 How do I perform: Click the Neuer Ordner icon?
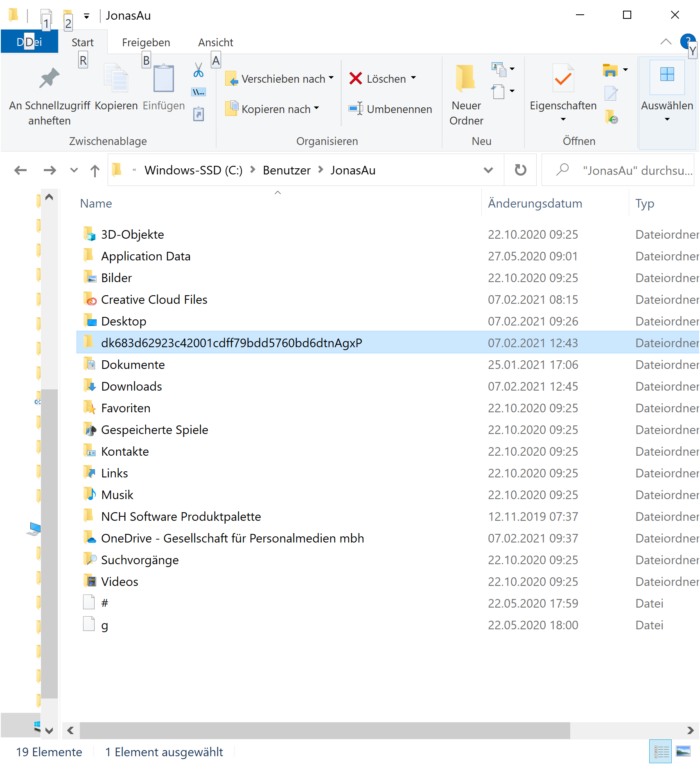click(x=466, y=78)
